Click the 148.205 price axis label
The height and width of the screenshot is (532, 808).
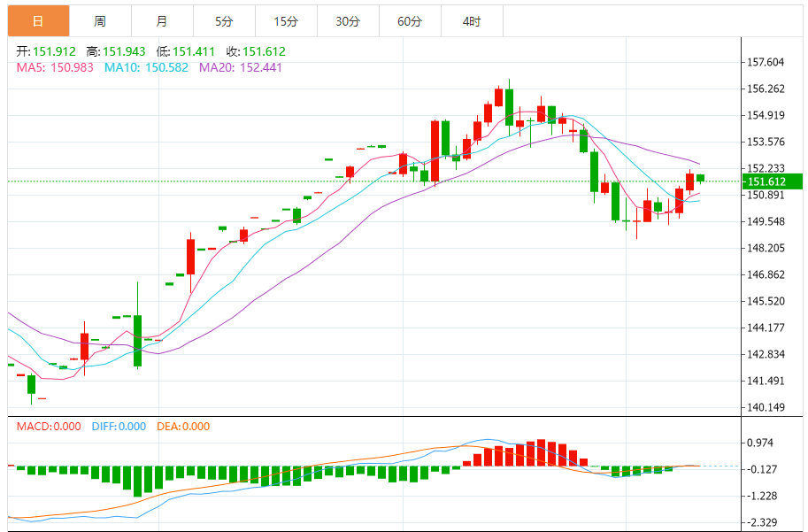[766, 248]
